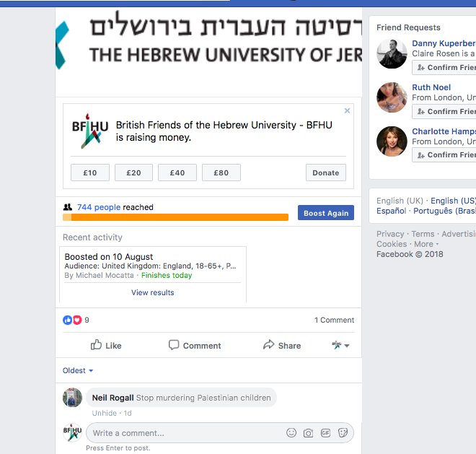Open the Oldest comment sort dropdown
Screen dimensions: 476x454
coord(78,370)
